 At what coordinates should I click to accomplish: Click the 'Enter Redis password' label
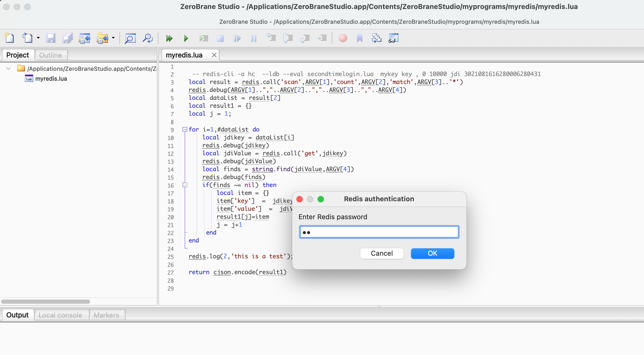pyautogui.click(x=333, y=217)
